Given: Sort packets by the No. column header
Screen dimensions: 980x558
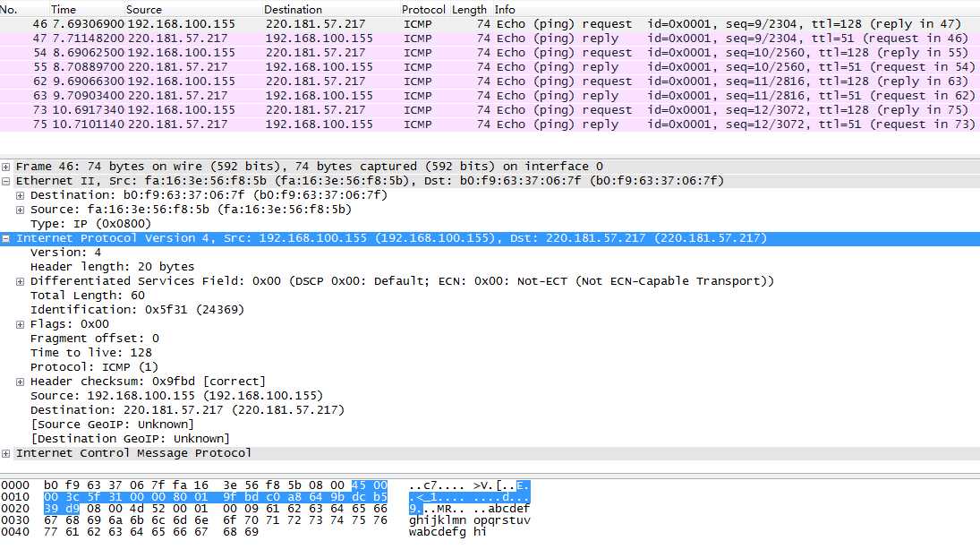Looking at the screenshot, I should pos(9,9).
